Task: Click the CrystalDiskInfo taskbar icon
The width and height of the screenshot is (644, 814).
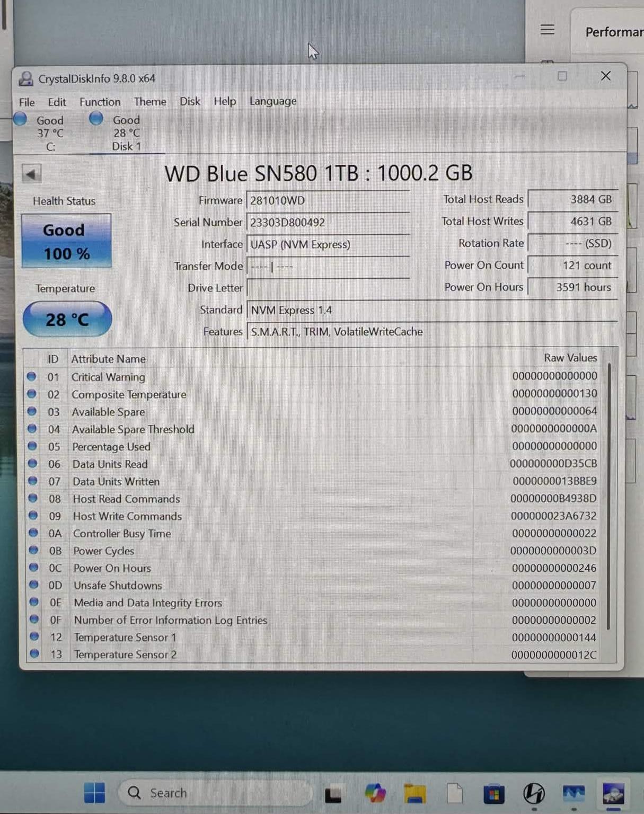Action: coord(613,793)
